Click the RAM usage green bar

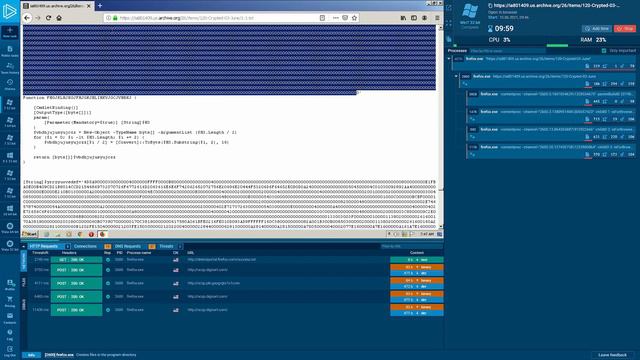coord(557,45)
